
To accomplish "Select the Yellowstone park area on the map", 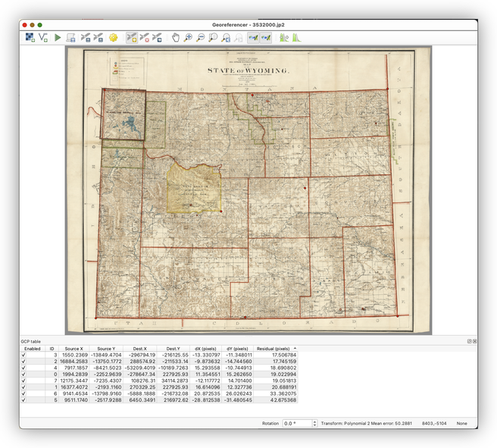I will tap(123, 114).
